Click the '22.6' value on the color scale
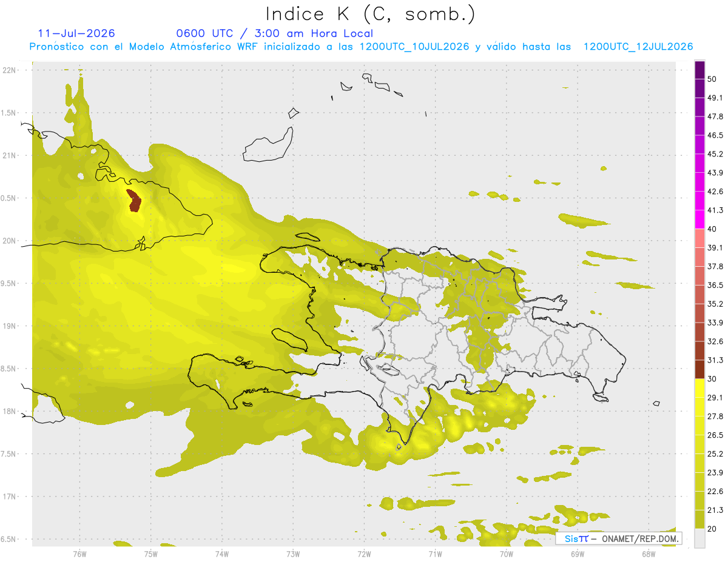 pyautogui.click(x=715, y=491)
